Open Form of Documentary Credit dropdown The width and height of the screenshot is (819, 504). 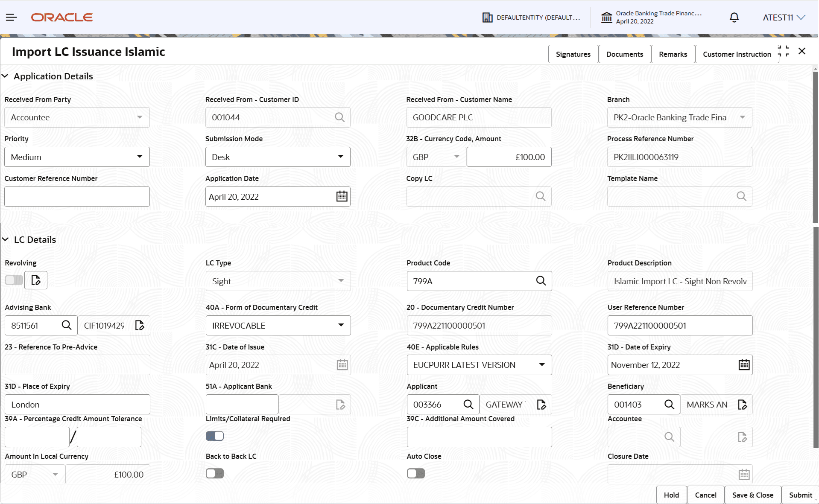click(x=278, y=326)
